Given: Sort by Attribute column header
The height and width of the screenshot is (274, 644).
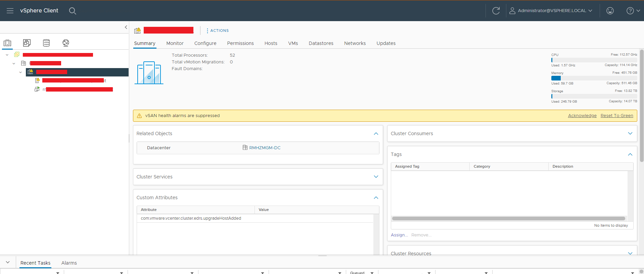Looking at the screenshot, I should (196, 210).
